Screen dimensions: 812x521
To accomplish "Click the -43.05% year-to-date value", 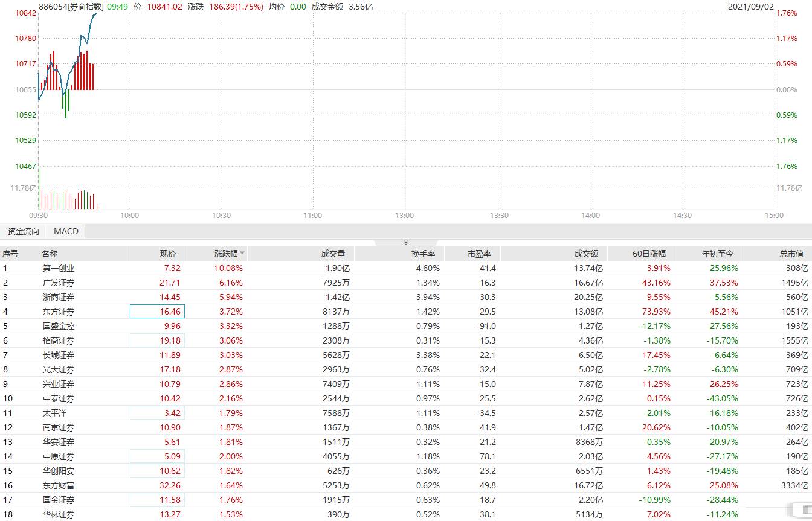I will click(x=721, y=398).
